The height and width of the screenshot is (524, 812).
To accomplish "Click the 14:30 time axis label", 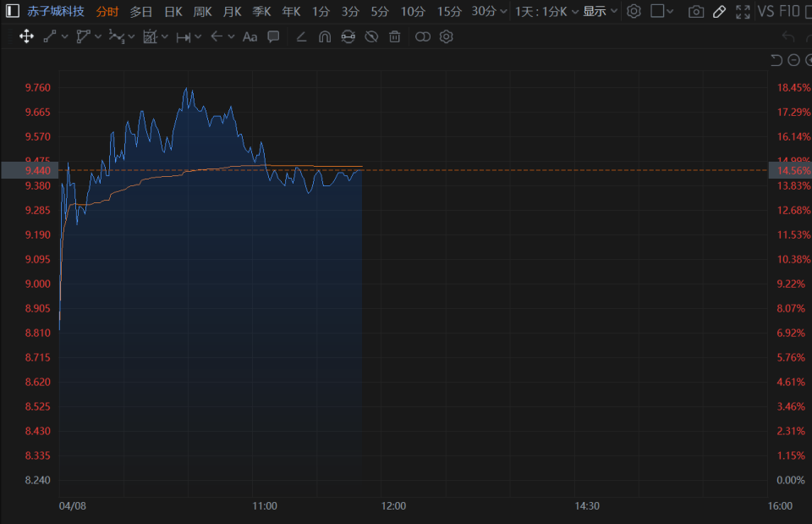I will (587, 506).
